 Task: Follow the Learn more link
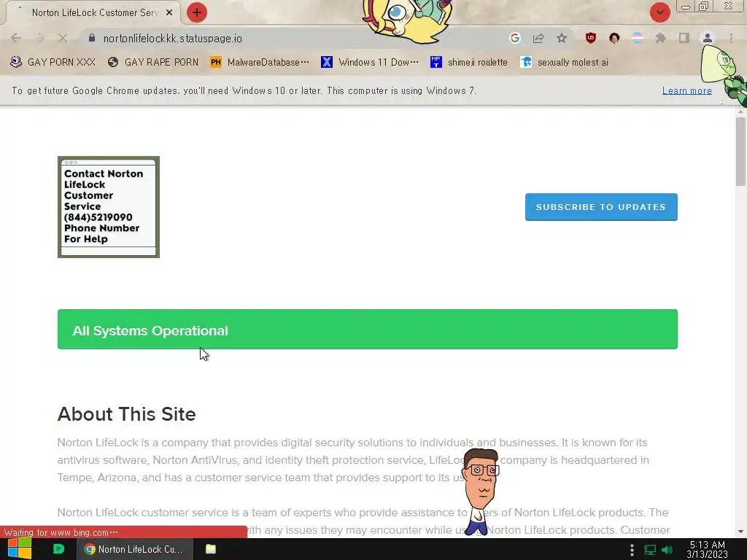click(x=687, y=90)
